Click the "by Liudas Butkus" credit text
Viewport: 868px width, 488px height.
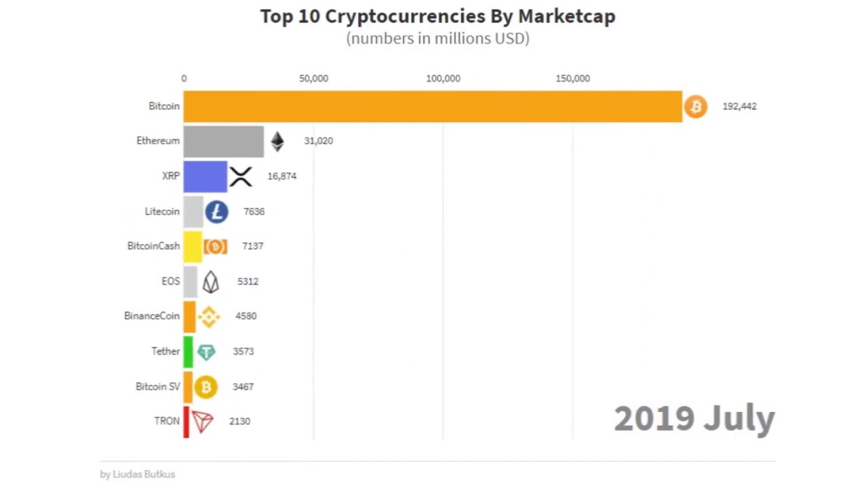[138, 474]
